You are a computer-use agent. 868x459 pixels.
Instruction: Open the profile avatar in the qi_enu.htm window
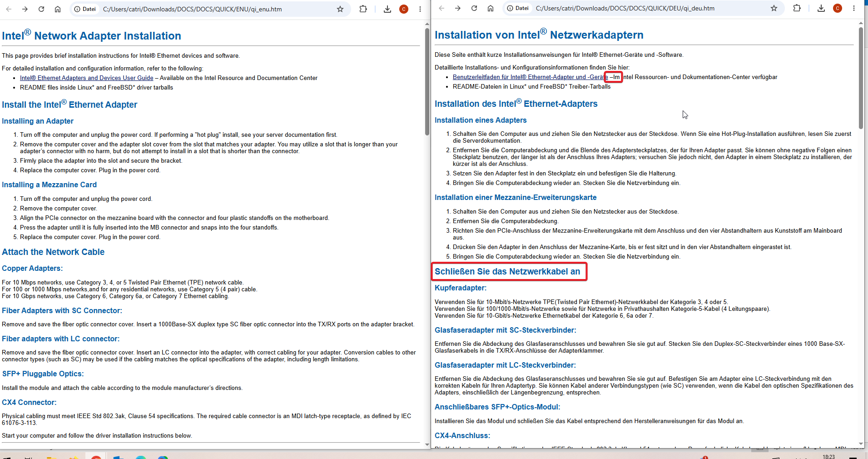[404, 9]
